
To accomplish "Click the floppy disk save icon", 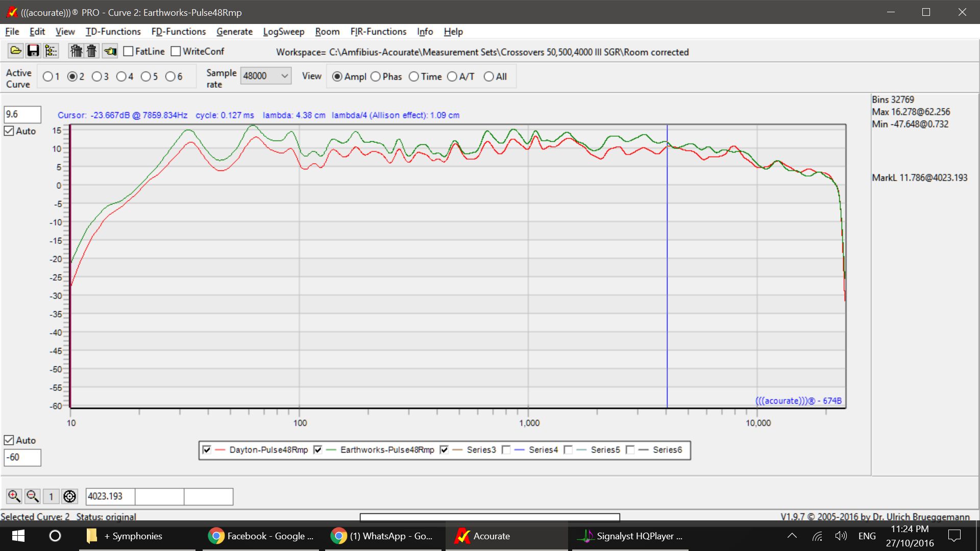I will tap(33, 51).
